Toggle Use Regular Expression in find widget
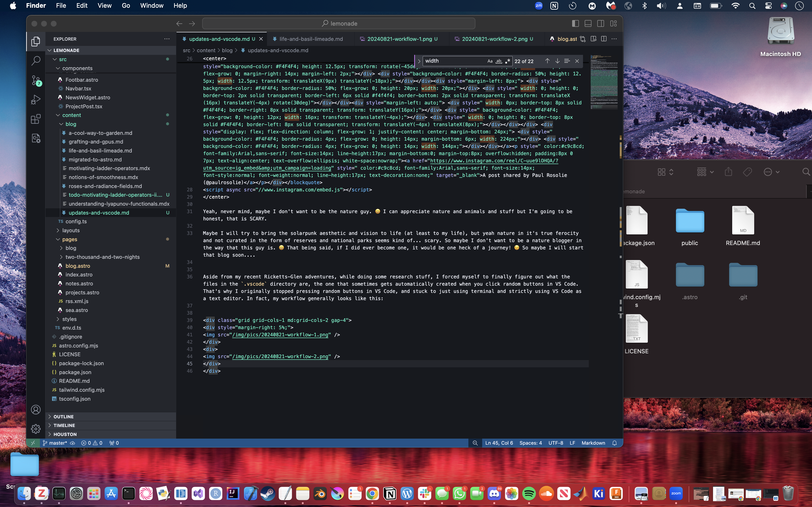Viewport: 812px width, 507px height. pyautogui.click(x=507, y=61)
